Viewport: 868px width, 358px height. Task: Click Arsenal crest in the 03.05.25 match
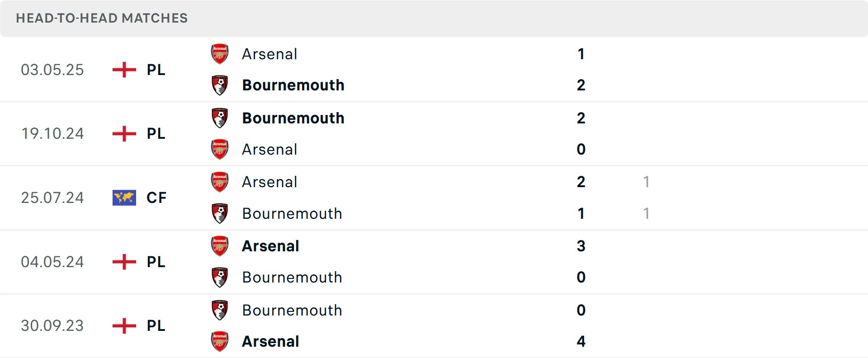[220, 54]
